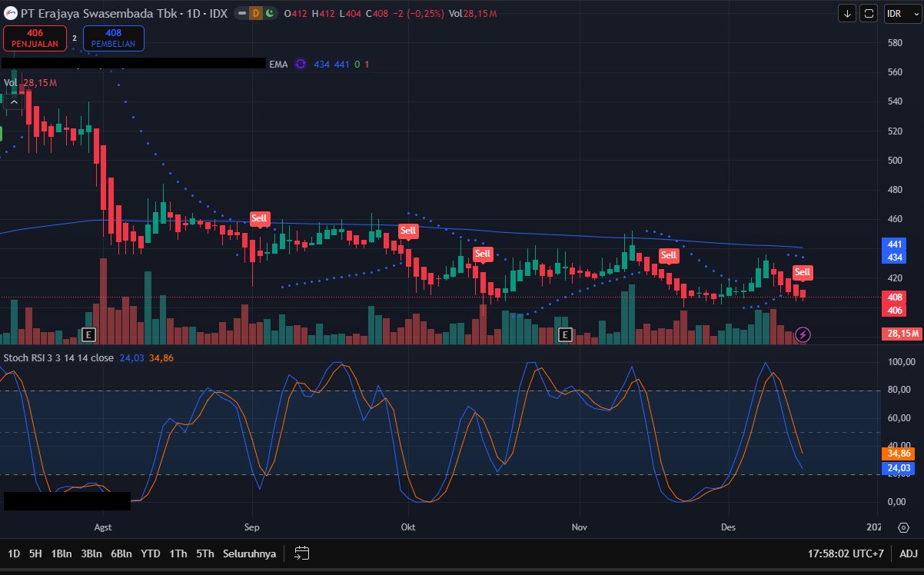The height and width of the screenshot is (575, 924).
Task: Toggle the gray dash indicator beside symbol
Action: 241,14
